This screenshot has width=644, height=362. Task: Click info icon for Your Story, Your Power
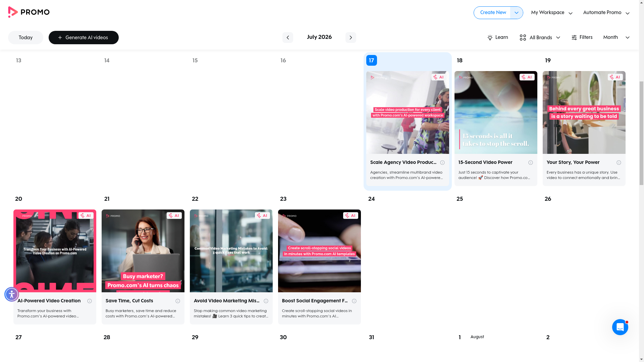click(x=619, y=163)
